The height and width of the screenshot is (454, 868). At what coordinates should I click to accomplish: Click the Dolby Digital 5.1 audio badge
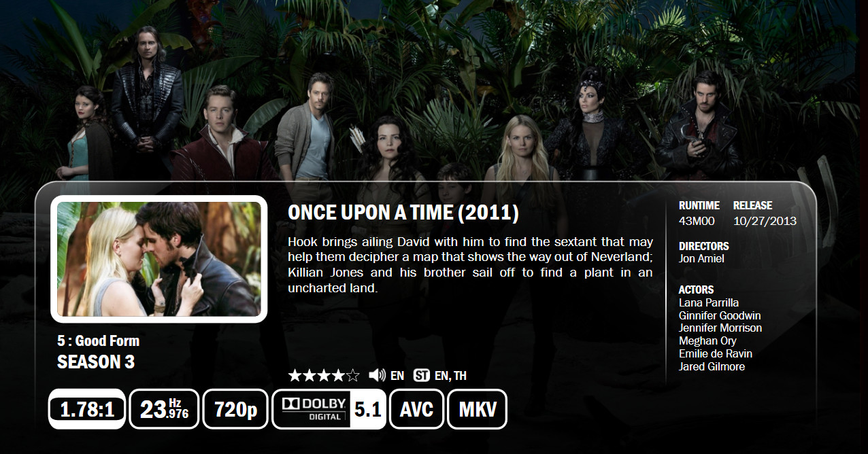click(329, 409)
